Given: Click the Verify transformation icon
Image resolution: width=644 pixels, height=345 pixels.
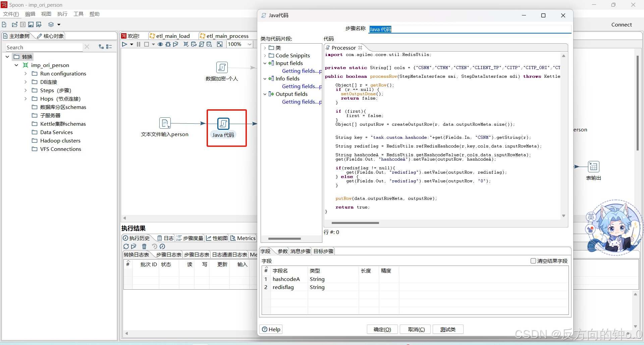Looking at the screenshot, I should point(186,44).
